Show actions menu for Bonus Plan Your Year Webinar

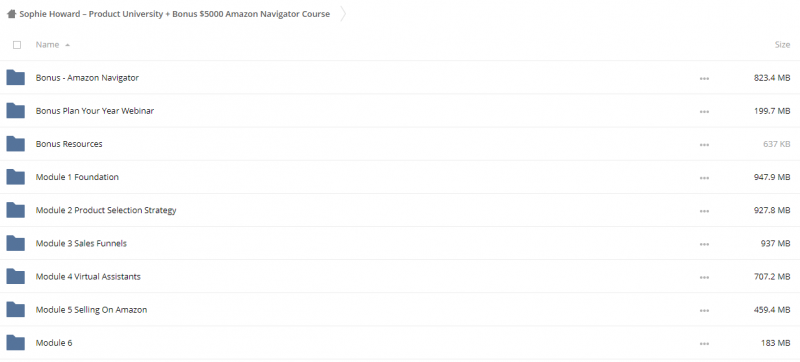click(x=704, y=112)
